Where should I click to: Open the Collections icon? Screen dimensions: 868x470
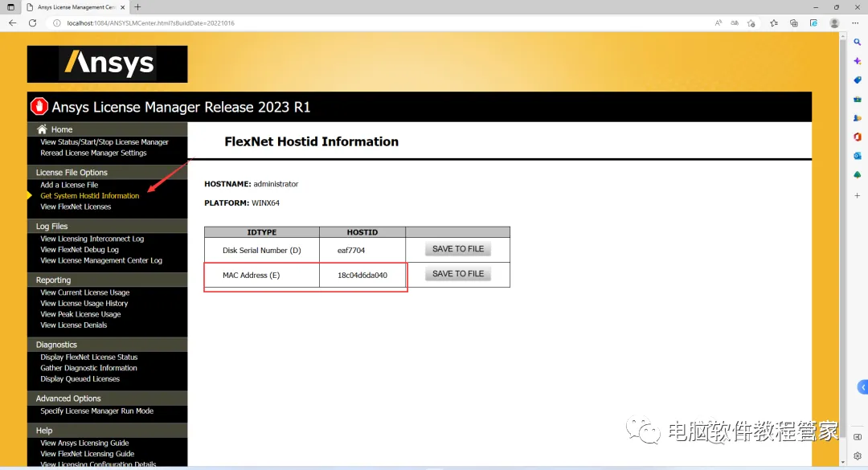(794, 23)
